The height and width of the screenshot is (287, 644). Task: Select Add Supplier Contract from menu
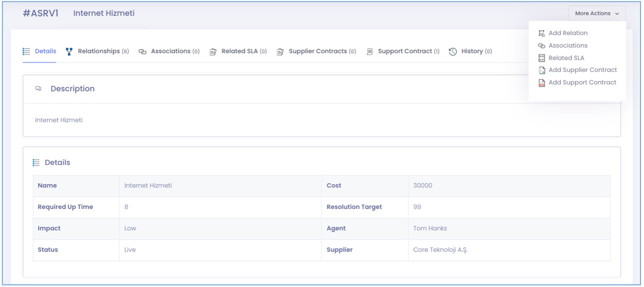583,70
